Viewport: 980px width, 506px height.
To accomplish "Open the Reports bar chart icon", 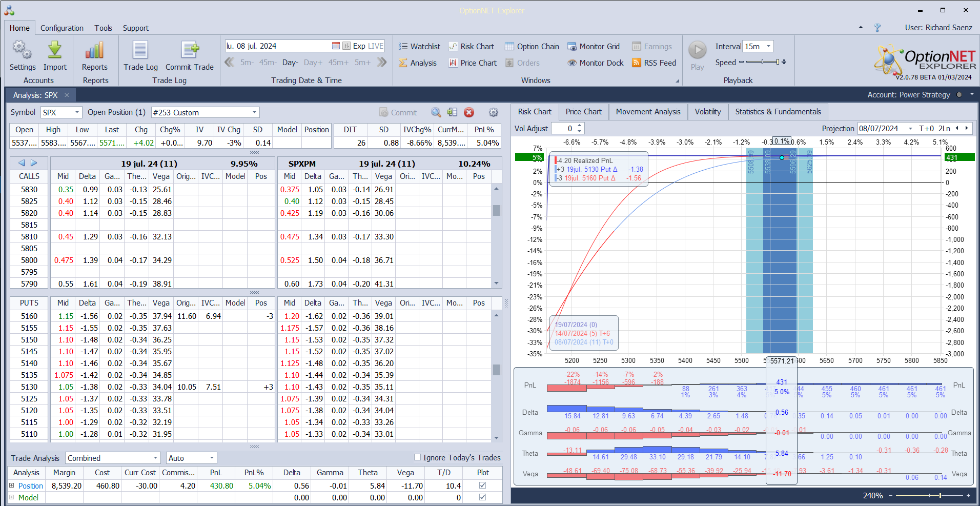I will (94, 50).
